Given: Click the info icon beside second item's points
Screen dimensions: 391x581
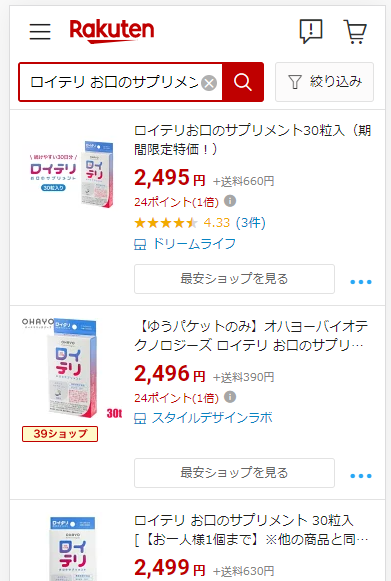Looking at the screenshot, I should click(230, 397).
